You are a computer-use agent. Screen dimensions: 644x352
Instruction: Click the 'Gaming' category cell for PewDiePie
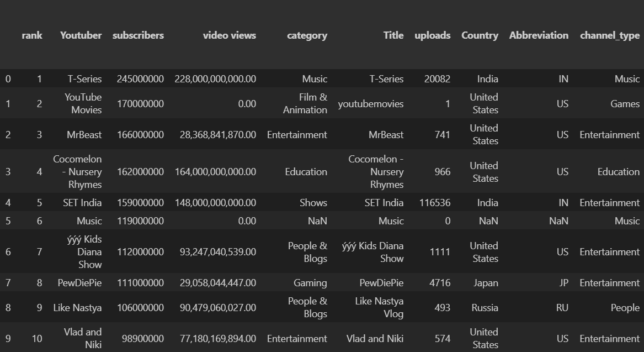point(310,283)
